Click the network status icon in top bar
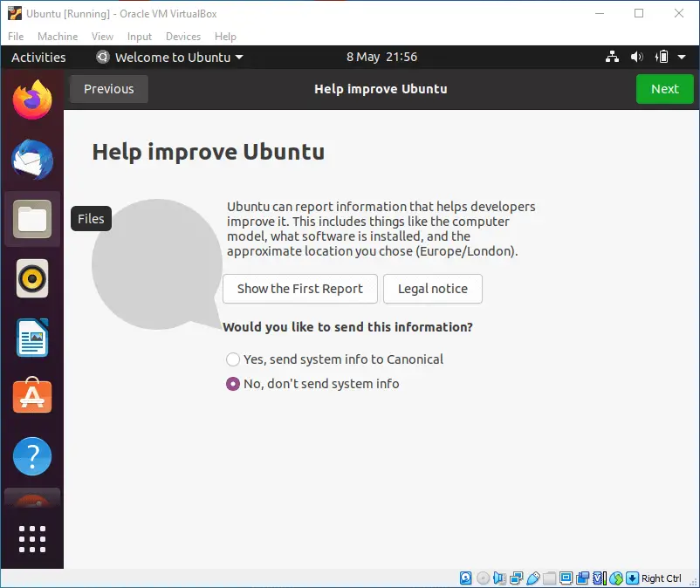700x588 pixels. [x=612, y=57]
